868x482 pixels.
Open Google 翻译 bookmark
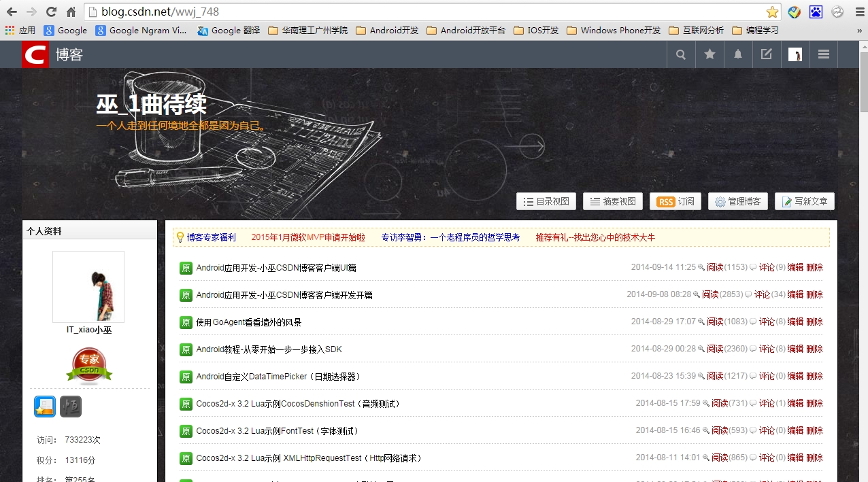click(229, 31)
